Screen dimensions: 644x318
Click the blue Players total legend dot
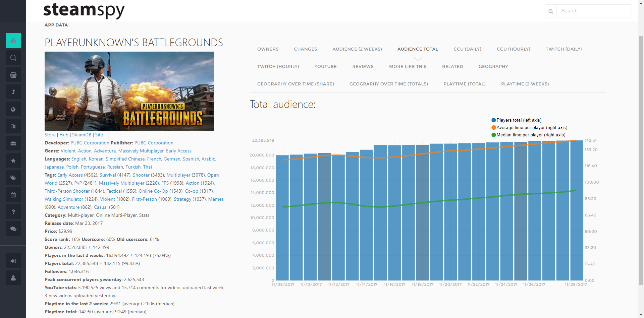click(x=494, y=120)
